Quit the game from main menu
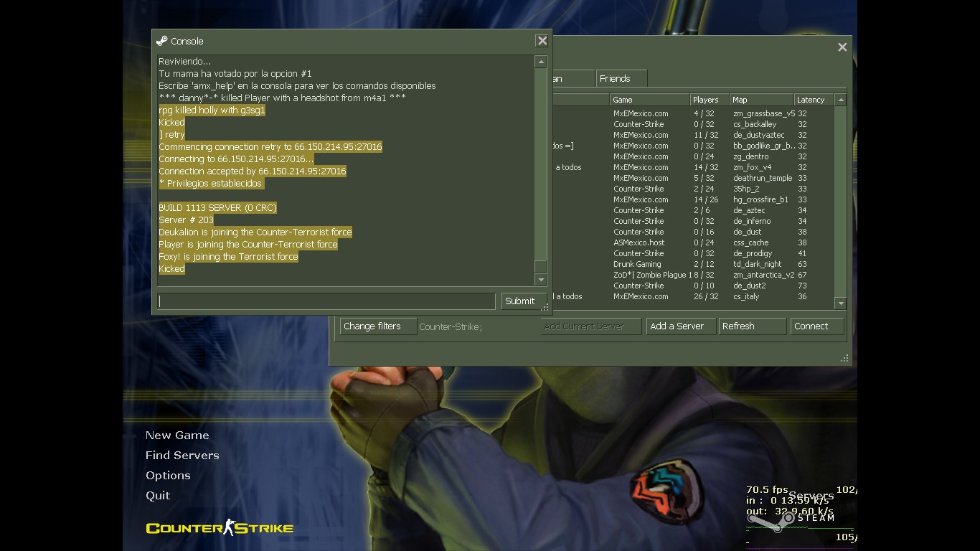The height and width of the screenshot is (551, 980). pos(158,496)
